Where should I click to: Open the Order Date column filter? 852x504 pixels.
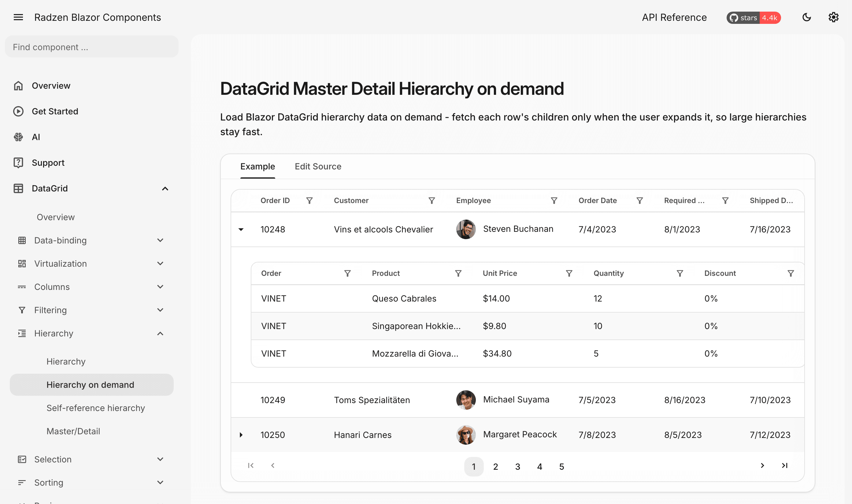pos(639,201)
